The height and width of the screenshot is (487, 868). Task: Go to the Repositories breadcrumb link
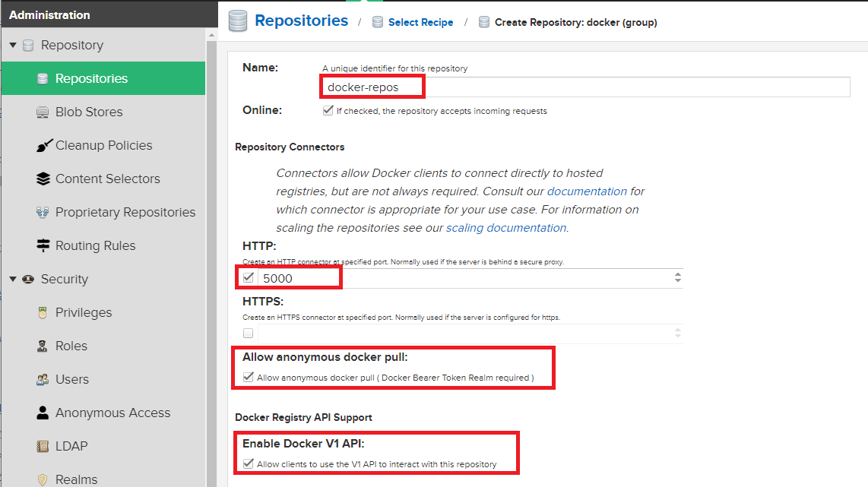pos(301,21)
